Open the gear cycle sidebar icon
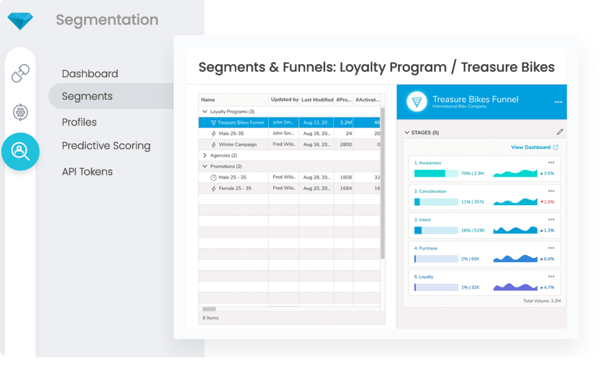Viewport: 600px width, 365px height. (20, 112)
